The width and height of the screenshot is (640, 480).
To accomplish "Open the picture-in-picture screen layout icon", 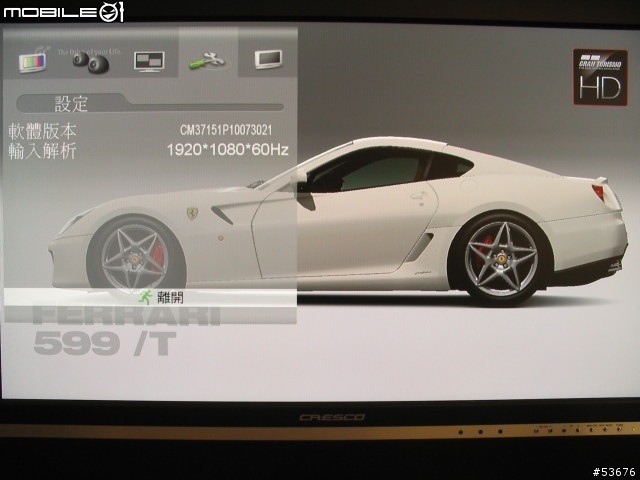I will point(149,62).
